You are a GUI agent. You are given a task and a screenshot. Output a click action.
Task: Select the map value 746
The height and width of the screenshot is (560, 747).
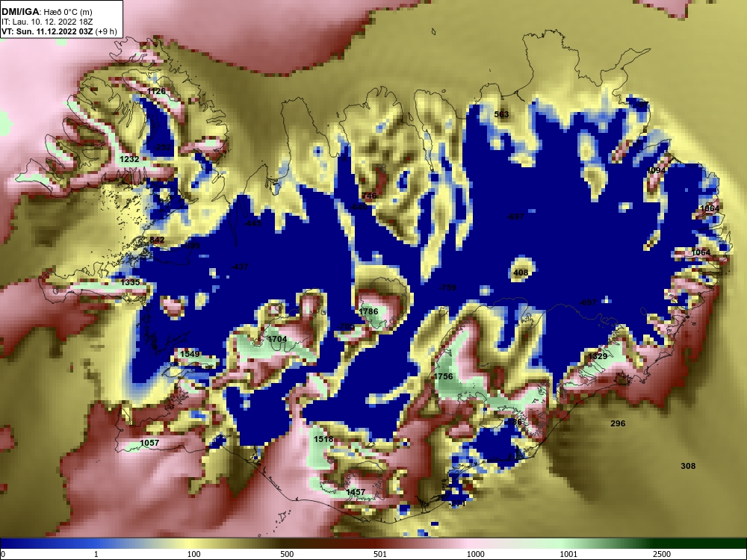[x=369, y=196]
